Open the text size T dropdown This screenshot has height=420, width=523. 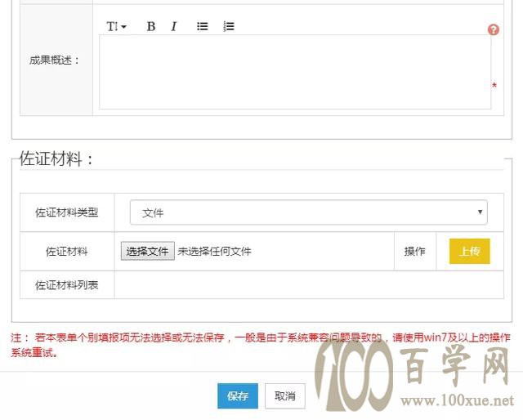[x=116, y=26]
